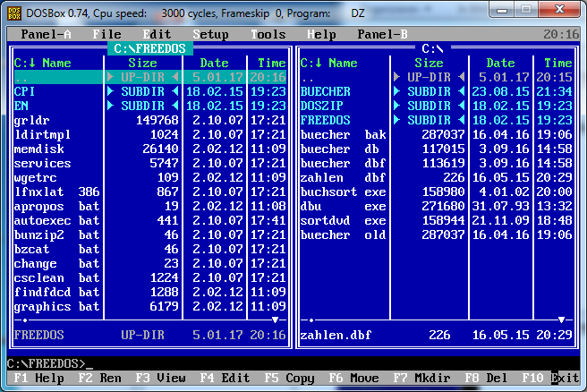587x392 pixels.
Task: Sort left panel by Time column header
Action: pos(272,63)
